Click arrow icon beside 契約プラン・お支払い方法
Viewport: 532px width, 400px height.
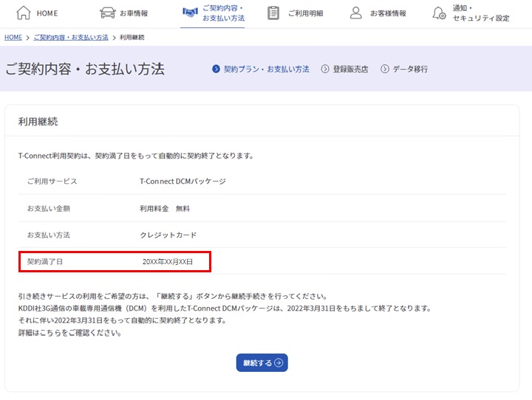pyautogui.click(x=216, y=69)
